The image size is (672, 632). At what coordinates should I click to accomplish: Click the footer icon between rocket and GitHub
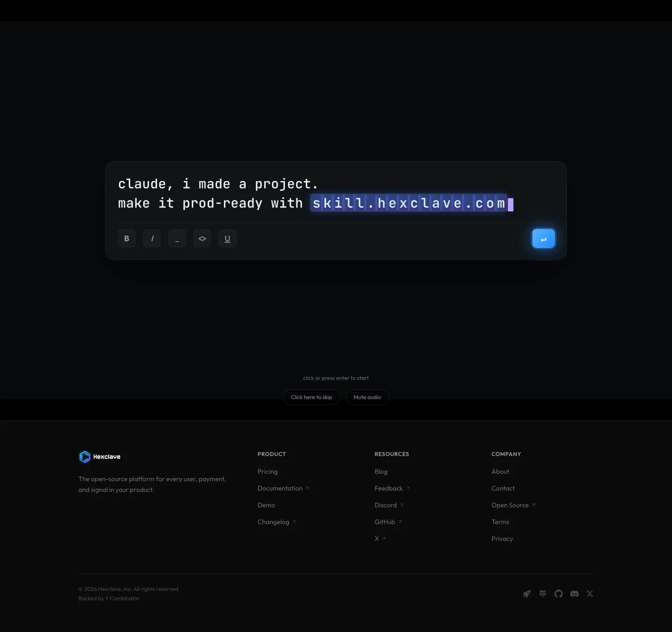[x=543, y=594]
